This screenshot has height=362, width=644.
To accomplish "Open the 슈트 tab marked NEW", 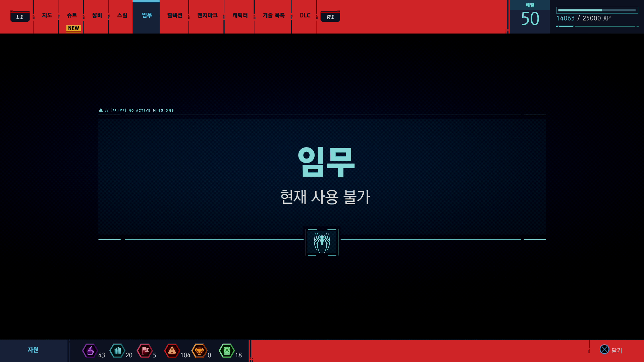I will point(72,15).
